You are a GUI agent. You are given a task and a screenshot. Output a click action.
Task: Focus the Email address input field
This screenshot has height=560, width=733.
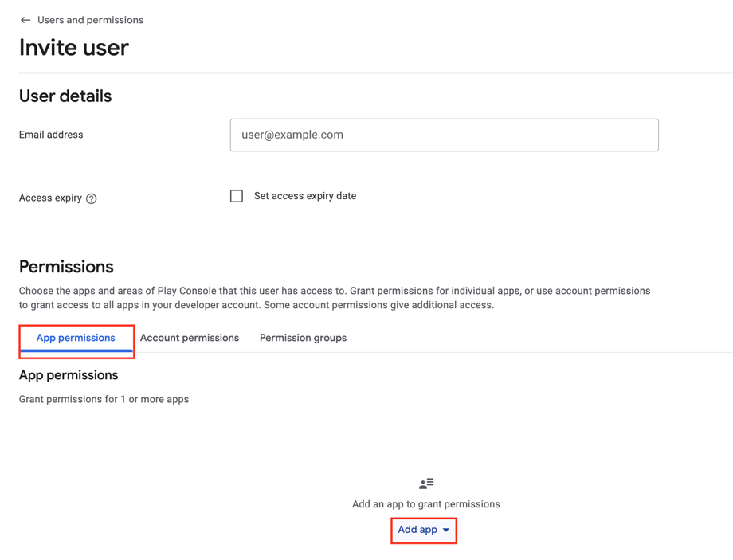[x=444, y=135]
